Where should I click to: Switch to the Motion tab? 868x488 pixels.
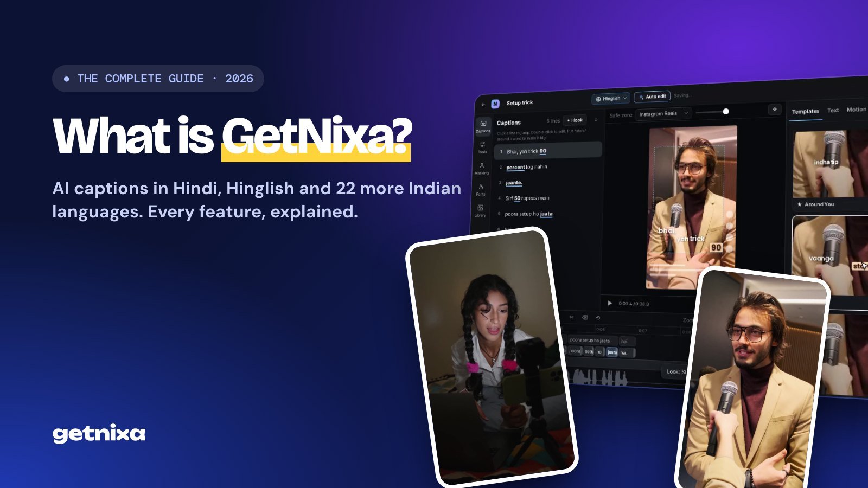click(x=857, y=110)
